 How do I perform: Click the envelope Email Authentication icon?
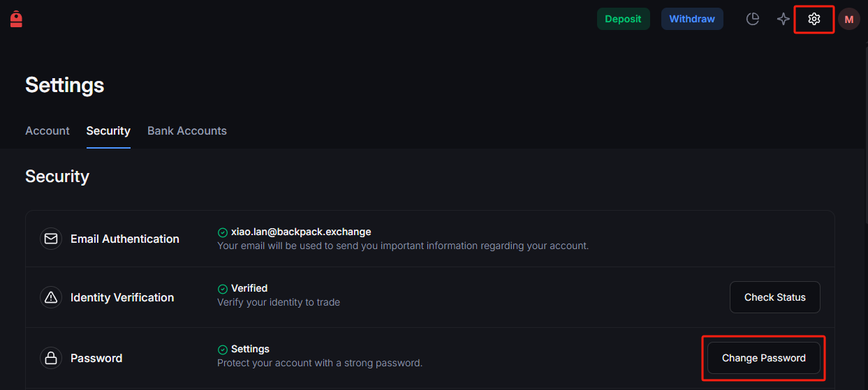pos(51,239)
